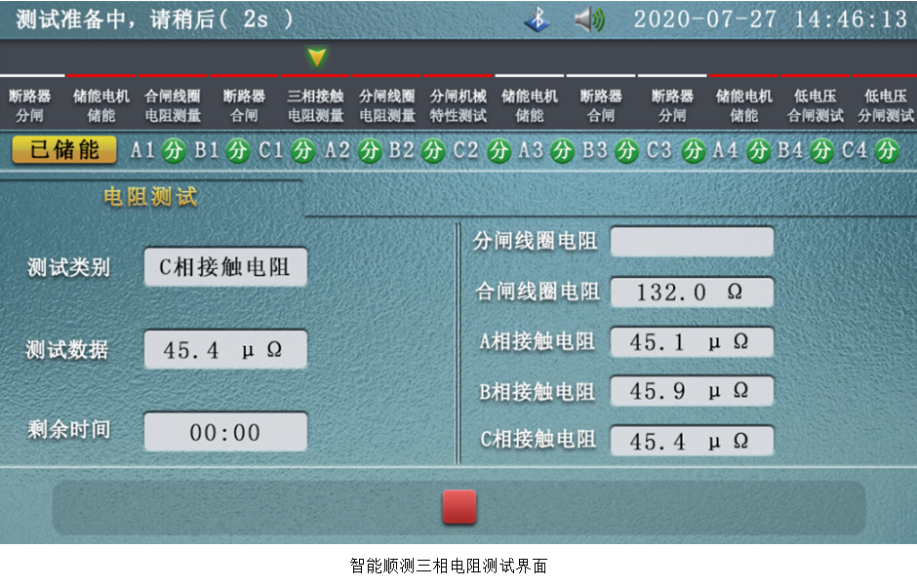Click the 测试类别 field showing C相接触电阻
The image size is (917, 588).
point(225,267)
